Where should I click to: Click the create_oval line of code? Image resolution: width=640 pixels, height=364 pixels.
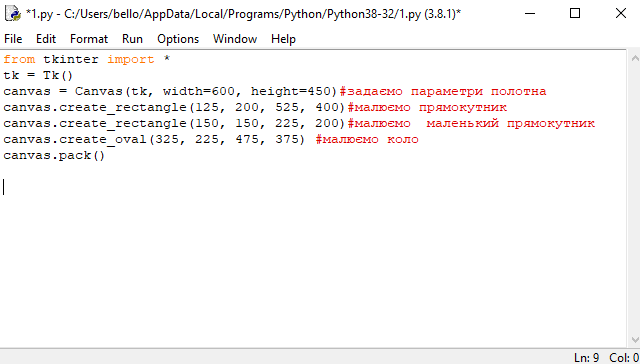(x=211, y=140)
